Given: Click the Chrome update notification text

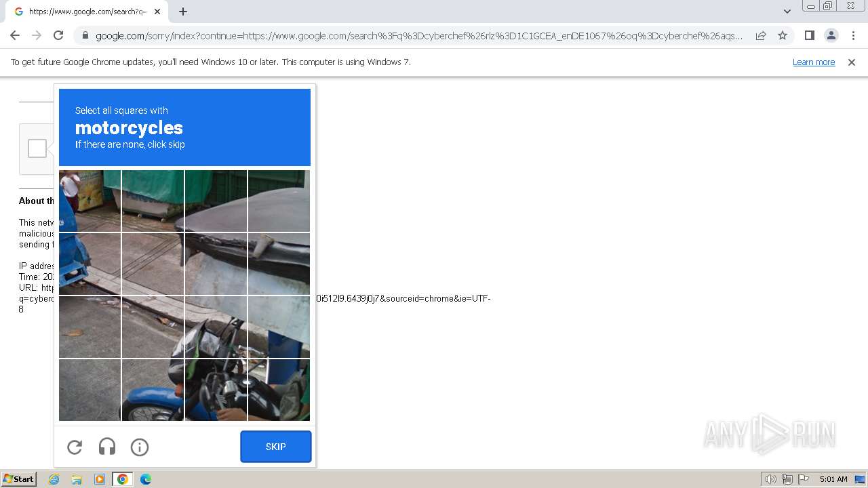Looking at the screenshot, I should 211,62.
